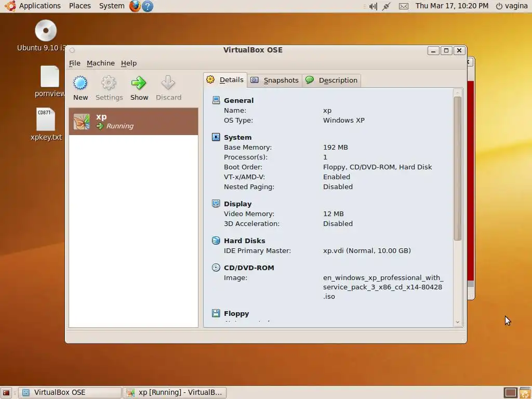This screenshot has height=399, width=532.
Task: Click the Snapshots tab camera icon
Action: [255, 80]
